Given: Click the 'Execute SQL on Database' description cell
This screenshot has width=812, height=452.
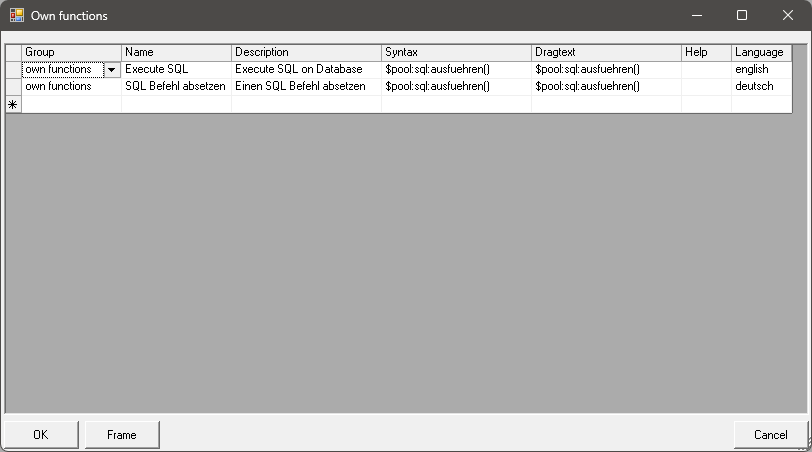Looking at the screenshot, I should tap(306, 70).
